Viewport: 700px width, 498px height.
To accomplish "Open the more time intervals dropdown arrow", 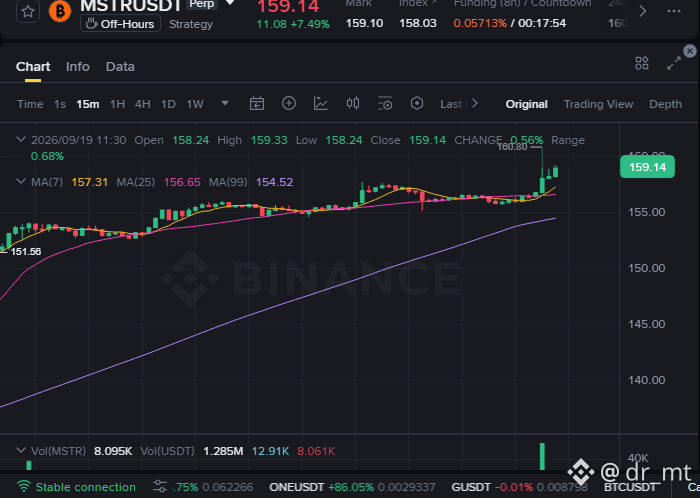I will coord(225,104).
